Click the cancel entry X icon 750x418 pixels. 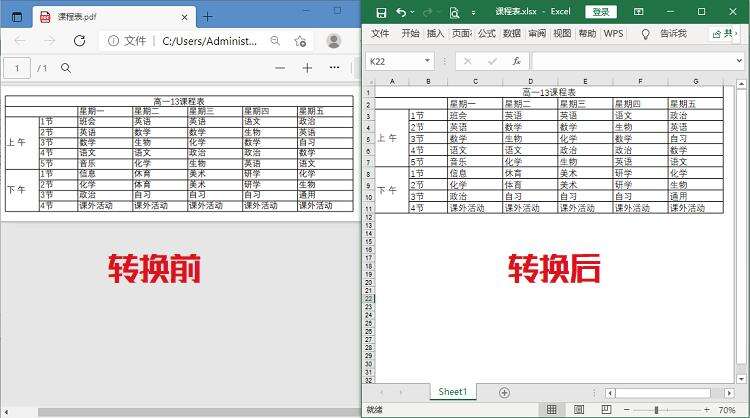click(467, 61)
